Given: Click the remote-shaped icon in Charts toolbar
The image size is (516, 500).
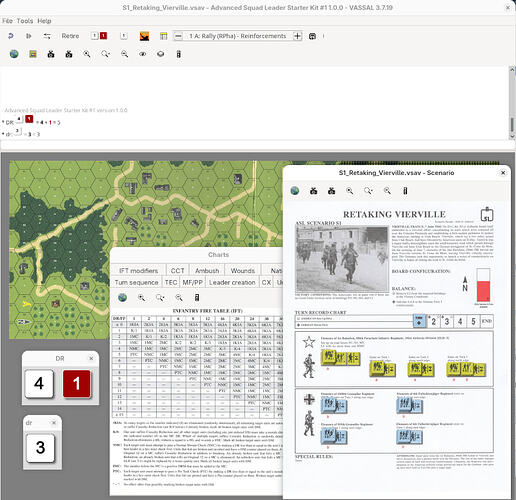Looking at the screenshot, I should (197, 297).
